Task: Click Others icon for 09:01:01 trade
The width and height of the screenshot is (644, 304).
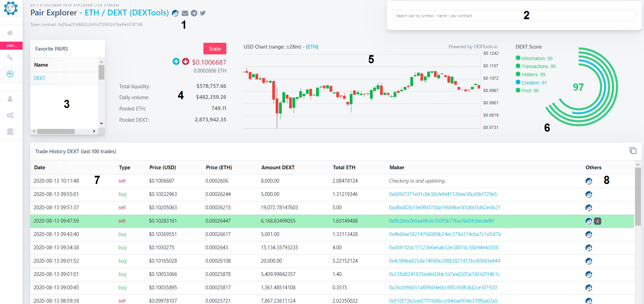Action: [589, 274]
